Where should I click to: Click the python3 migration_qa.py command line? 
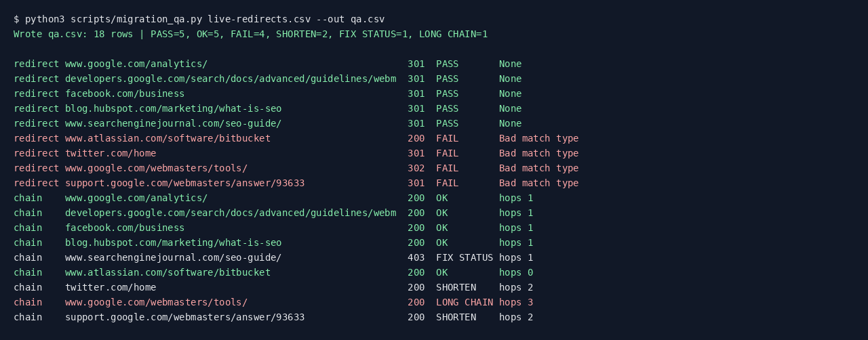click(x=199, y=19)
